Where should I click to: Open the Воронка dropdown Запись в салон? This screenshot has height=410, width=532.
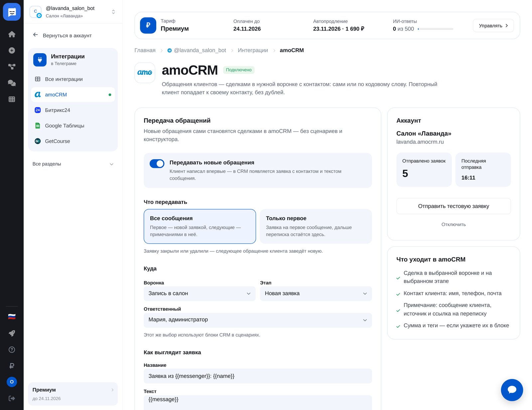(x=199, y=294)
